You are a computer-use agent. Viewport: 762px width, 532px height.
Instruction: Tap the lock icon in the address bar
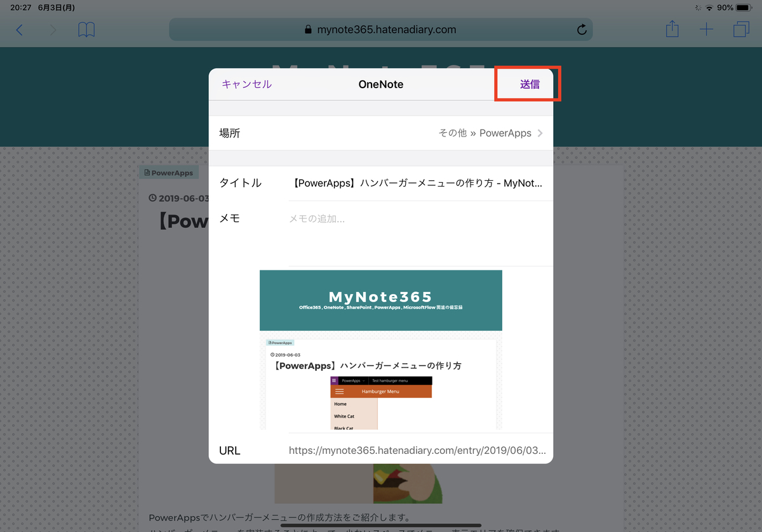309,29
